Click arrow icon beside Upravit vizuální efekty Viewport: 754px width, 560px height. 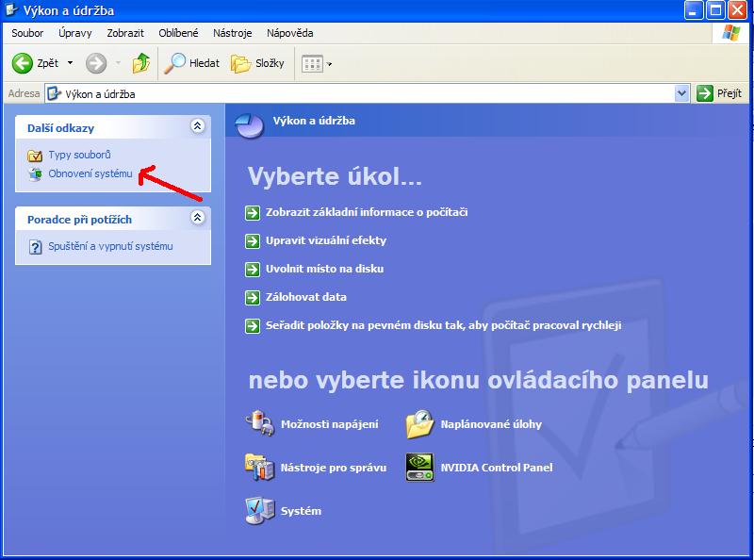tap(253, 241)
